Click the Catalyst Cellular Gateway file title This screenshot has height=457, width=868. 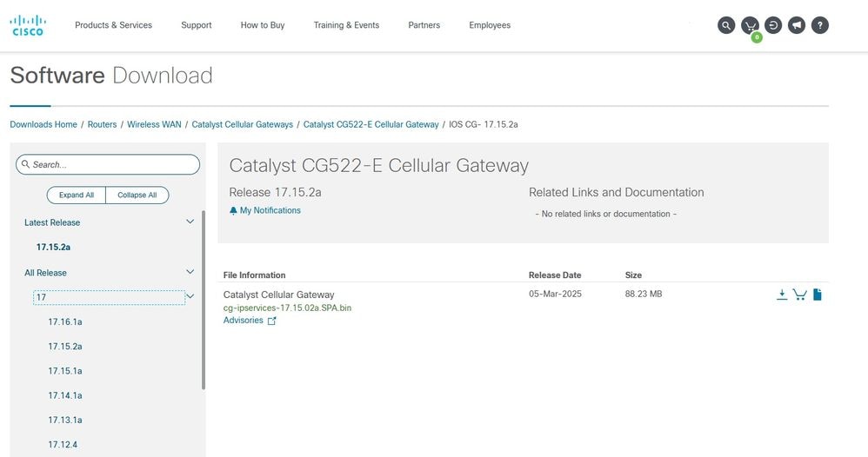click(278, 295)
